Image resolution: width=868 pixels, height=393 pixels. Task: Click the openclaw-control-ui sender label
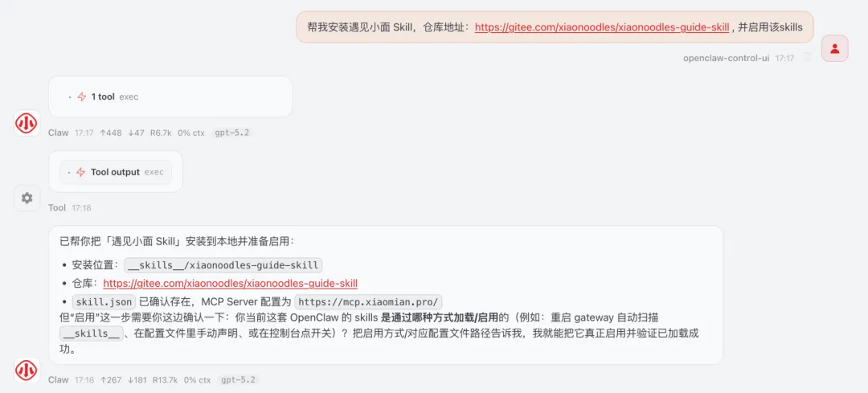pyautogui.click(x=727, y=58)
